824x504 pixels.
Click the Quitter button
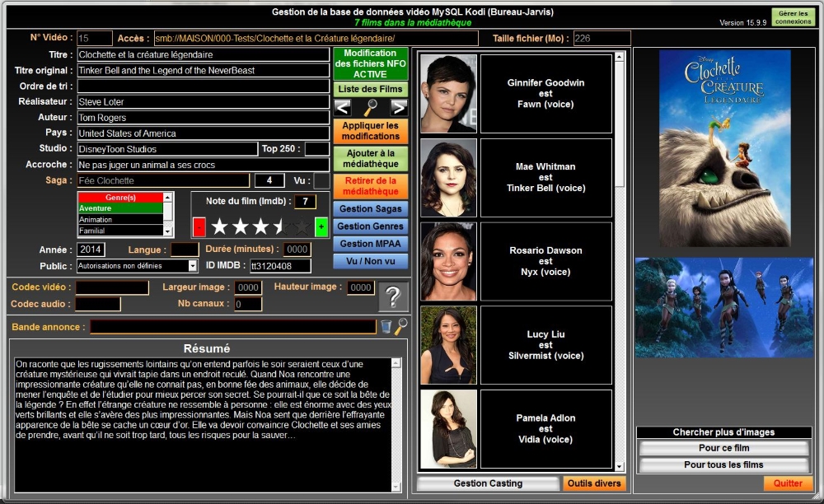point(788,483)
